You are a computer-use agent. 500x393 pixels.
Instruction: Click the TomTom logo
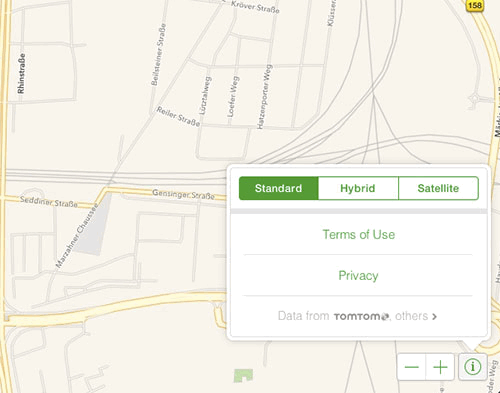361,316
